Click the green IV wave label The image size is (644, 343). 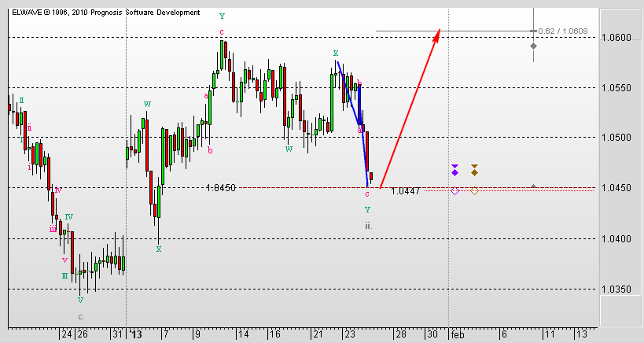pos(69,216)
